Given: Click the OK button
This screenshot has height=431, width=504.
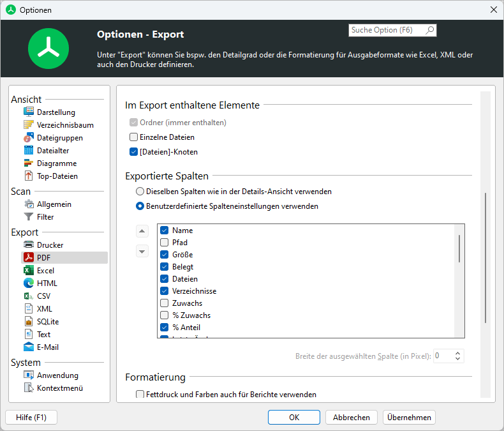Looking at the screenshot, I should [x=293, y=418].
